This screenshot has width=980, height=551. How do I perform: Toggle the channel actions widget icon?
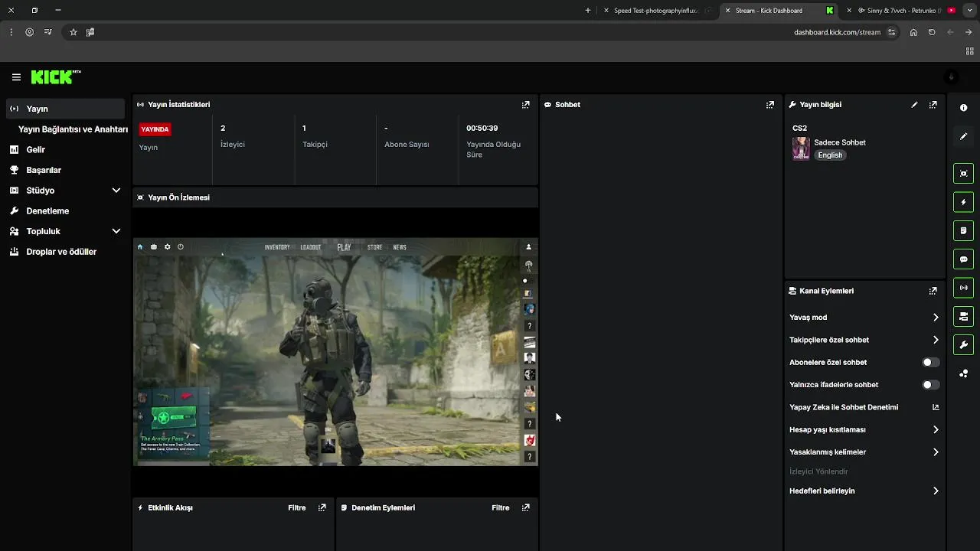(964, 316)
